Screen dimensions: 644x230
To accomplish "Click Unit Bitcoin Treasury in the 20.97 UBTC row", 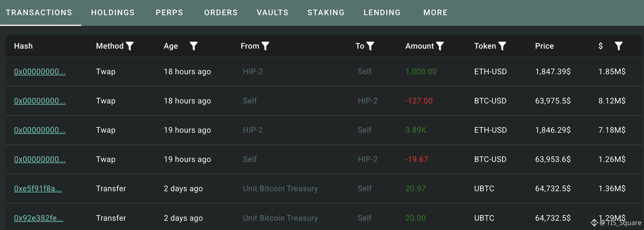I will click(x=280, y=188).
